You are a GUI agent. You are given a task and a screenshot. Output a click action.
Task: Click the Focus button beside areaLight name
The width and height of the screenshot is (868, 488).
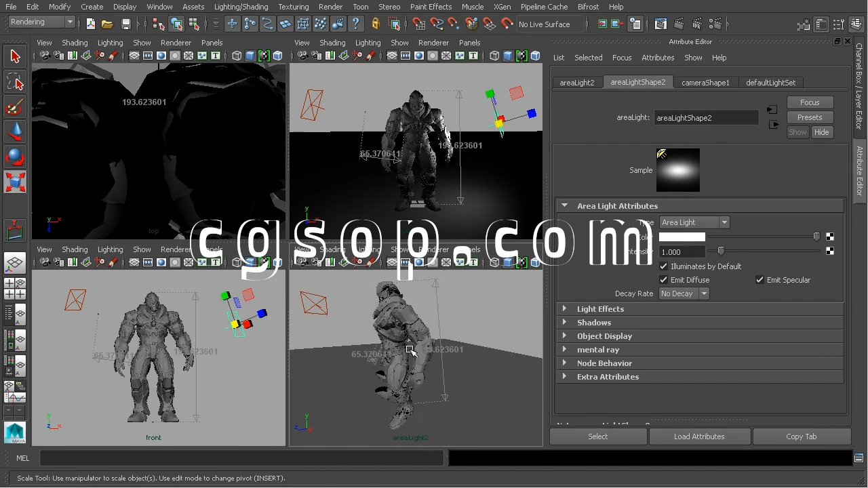tap(810, 102)
